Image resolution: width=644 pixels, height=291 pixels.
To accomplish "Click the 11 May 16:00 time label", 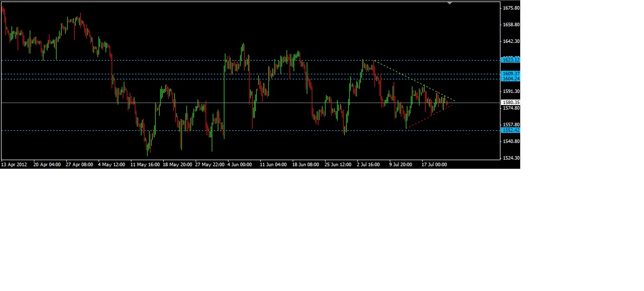I will pyautogui.click(x=145, y=164).
